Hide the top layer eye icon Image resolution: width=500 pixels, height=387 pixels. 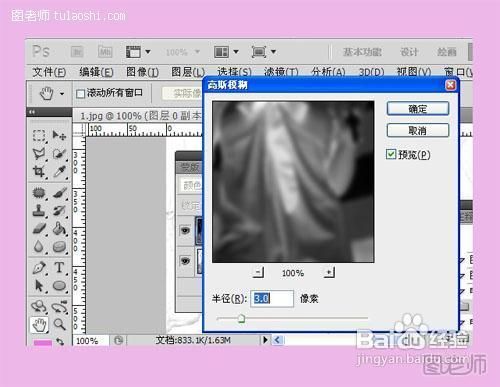[185, 230]
